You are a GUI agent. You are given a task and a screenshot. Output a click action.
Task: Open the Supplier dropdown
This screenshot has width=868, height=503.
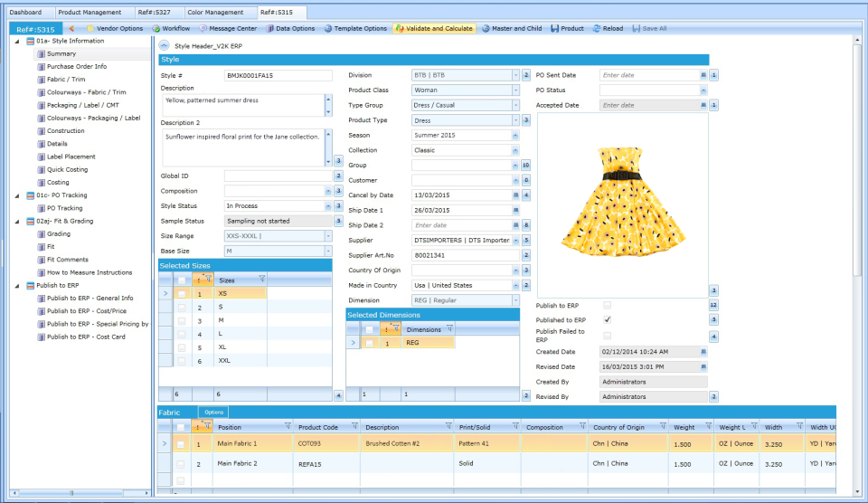coord(515,240)
